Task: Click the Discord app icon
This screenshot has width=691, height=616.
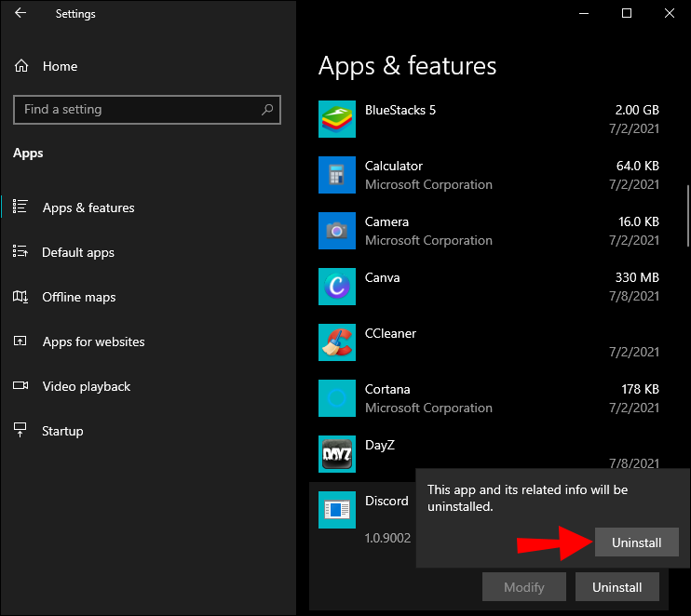Action: click(336, 510)
